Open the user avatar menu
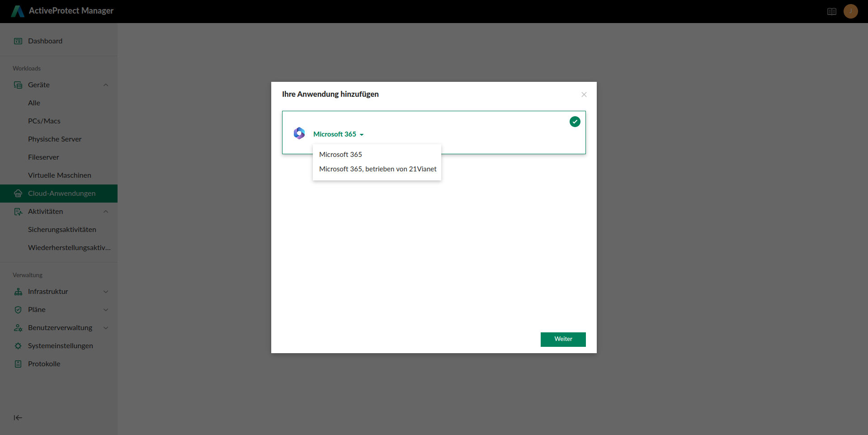868x435 pixels. 850,11
